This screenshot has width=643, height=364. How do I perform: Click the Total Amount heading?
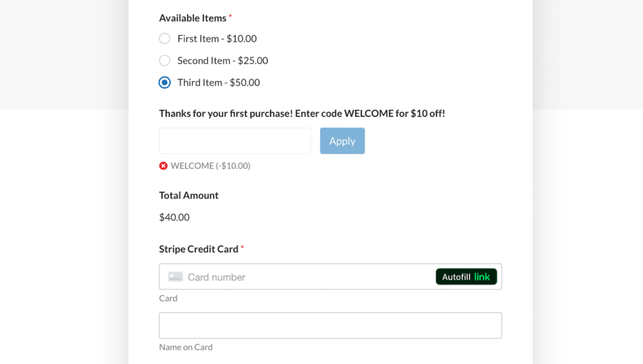[188, 195]
